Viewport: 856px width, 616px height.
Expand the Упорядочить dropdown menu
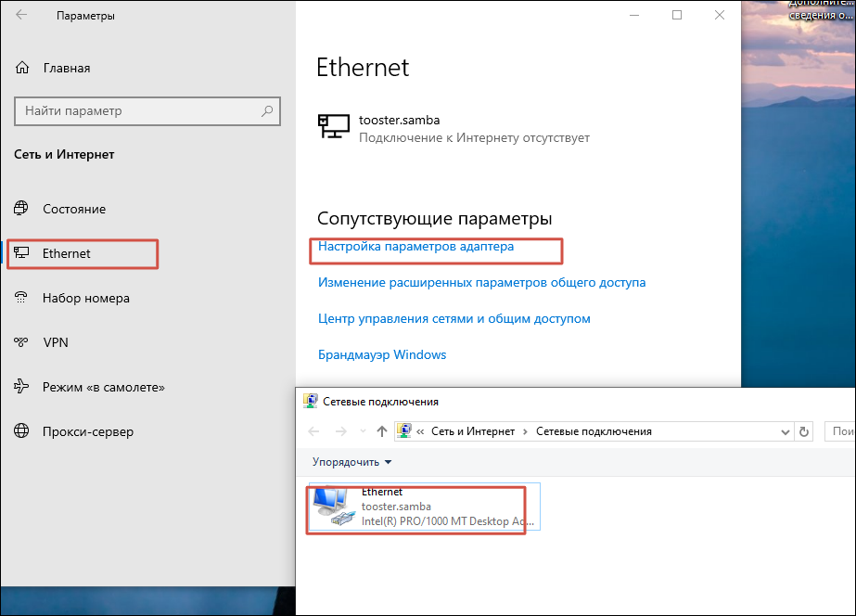pyautogui.click(x=352, y=462)
